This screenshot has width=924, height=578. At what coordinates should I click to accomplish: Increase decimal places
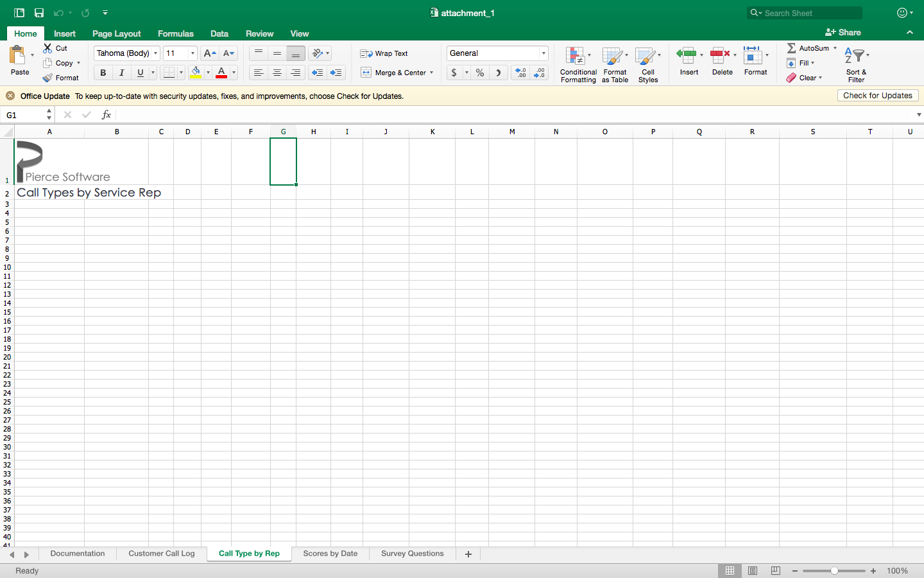coord(520,73)
